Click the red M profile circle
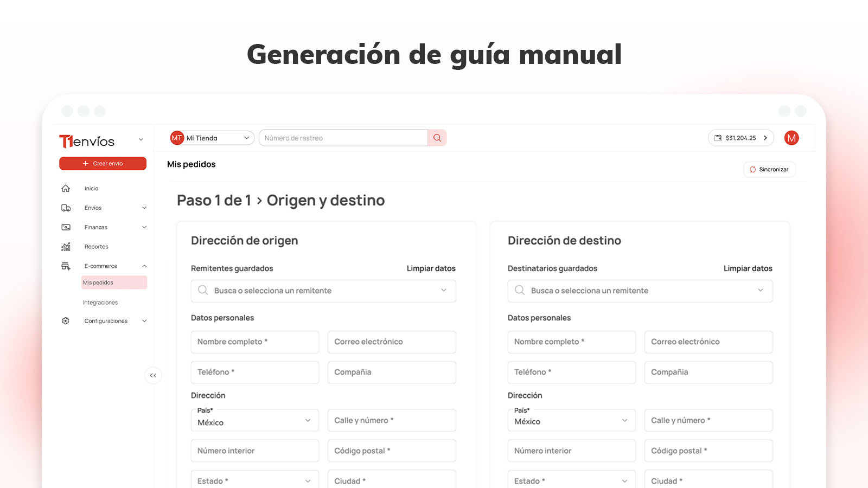 (x=791, y=138)
